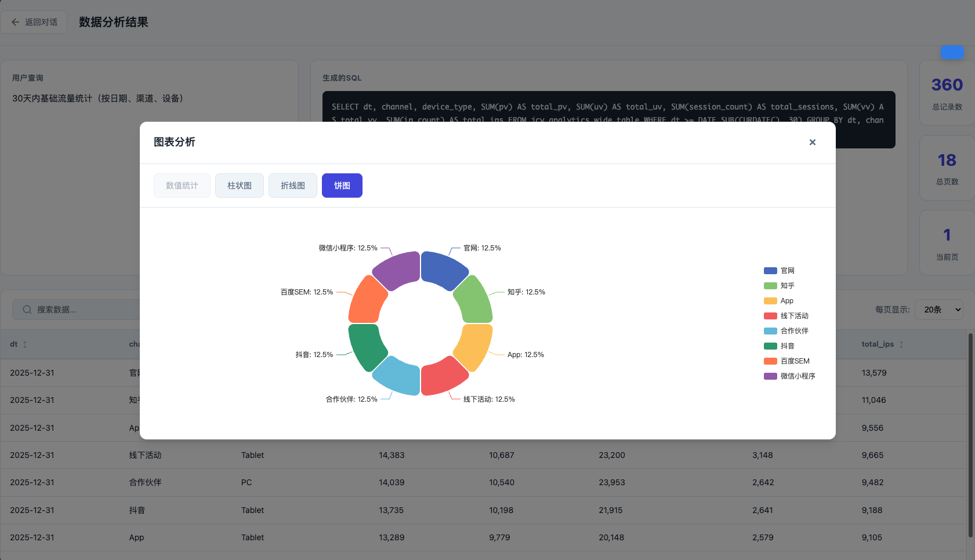Click the App legend color swatch

pos(770,301)
